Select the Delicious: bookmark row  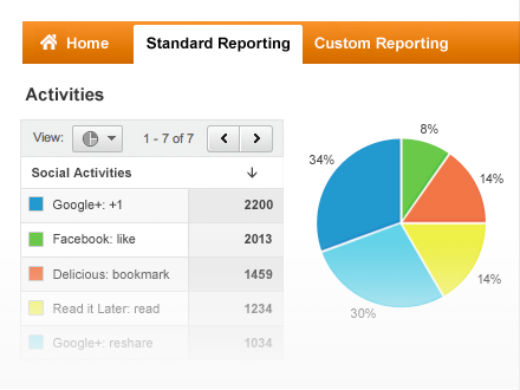(152, 274)
